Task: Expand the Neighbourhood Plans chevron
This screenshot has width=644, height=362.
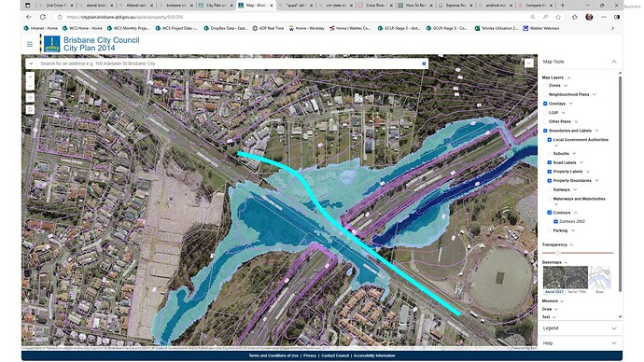Action: 595,94
